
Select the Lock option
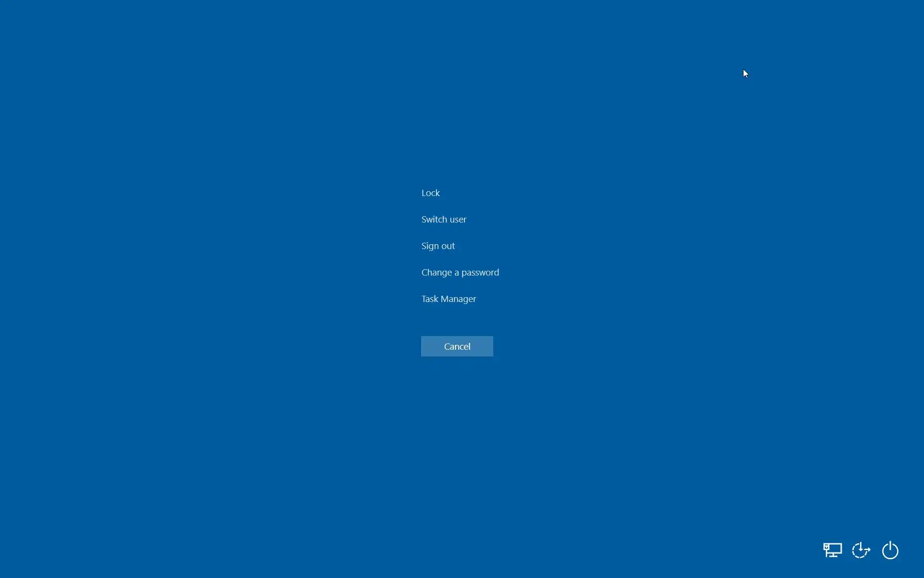(430, 193)
